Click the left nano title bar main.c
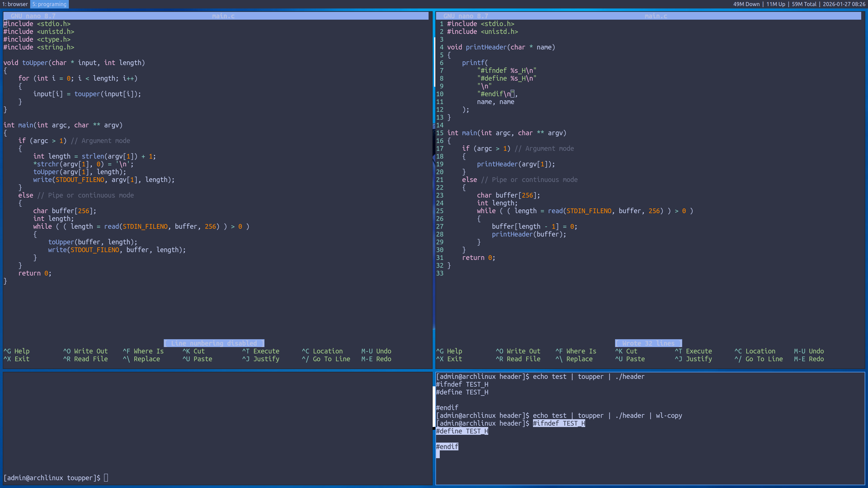 (x=223, y=16)
